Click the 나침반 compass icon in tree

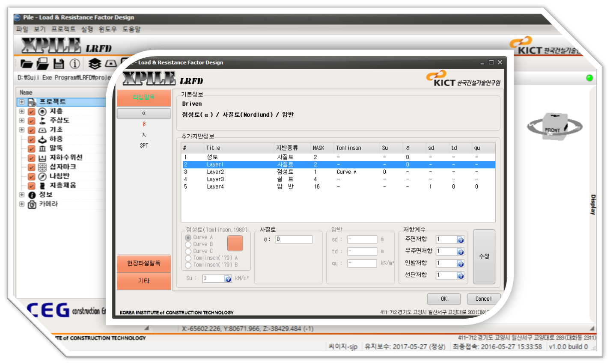(42, 177)
